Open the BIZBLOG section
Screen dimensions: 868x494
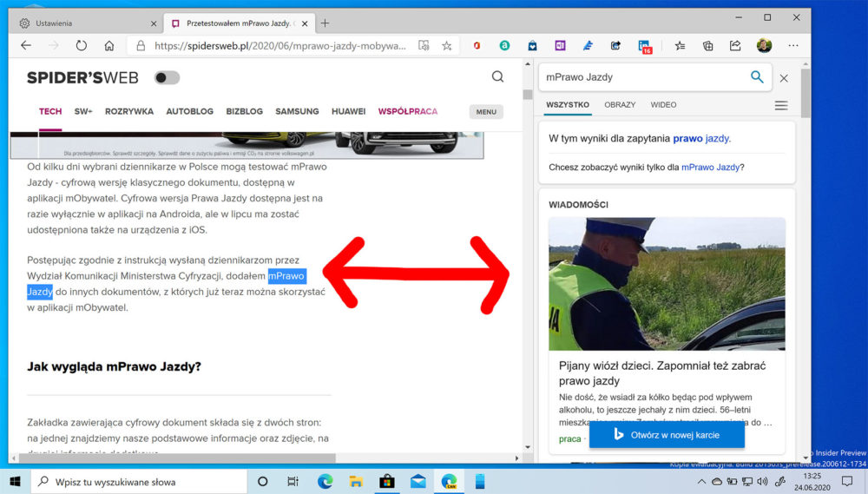(244, 111)
